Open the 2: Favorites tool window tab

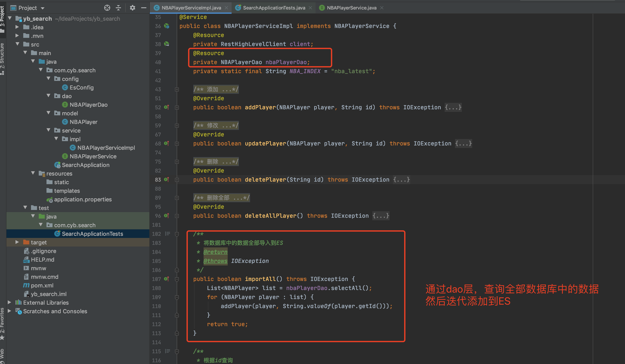[x=3, y=324]
